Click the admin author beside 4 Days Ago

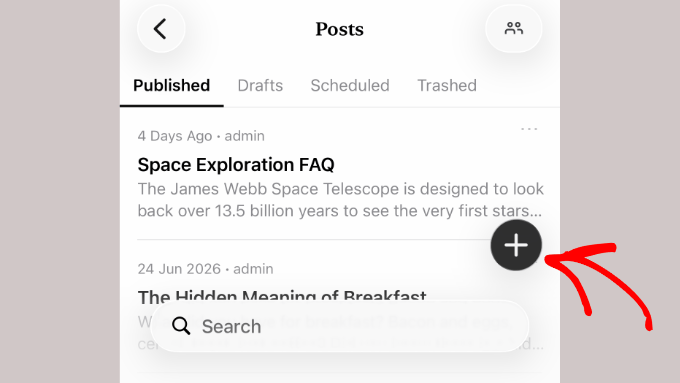(245, 136)
